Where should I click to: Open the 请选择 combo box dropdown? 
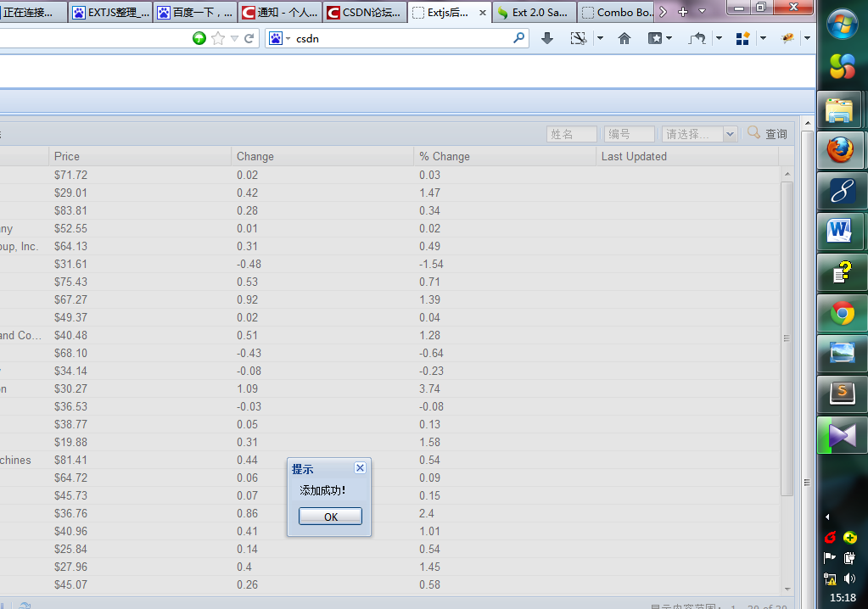[x=728, y=133]
